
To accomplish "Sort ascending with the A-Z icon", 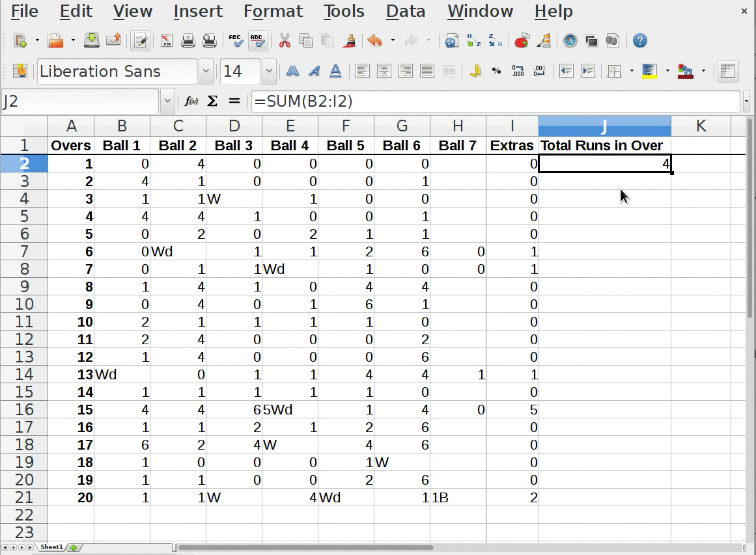I will (473, 41).
